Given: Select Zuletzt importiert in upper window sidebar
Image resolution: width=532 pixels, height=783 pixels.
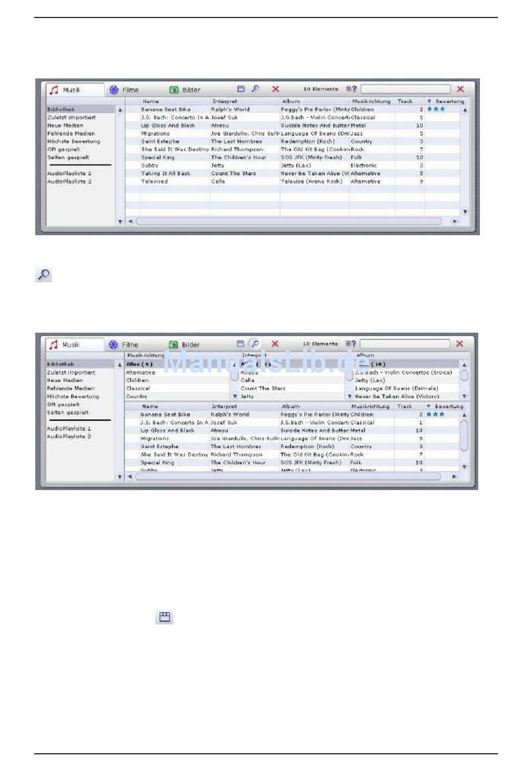Looking at the screenshot, I should click(x=72, y=118).
